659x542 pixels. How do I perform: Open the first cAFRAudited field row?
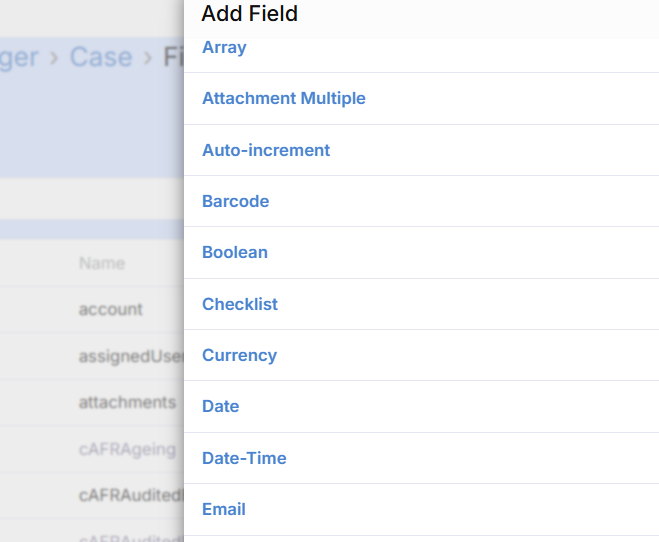point(131,495)
